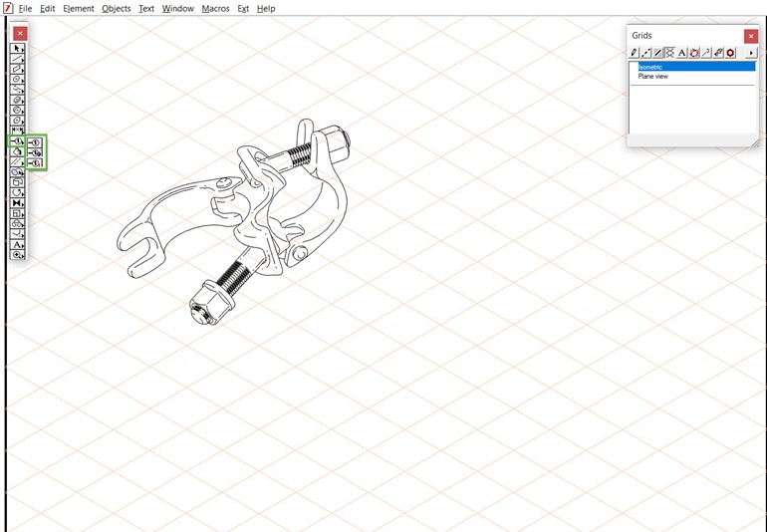Select the mirror (bowtie) tool

tap(18, 203)
